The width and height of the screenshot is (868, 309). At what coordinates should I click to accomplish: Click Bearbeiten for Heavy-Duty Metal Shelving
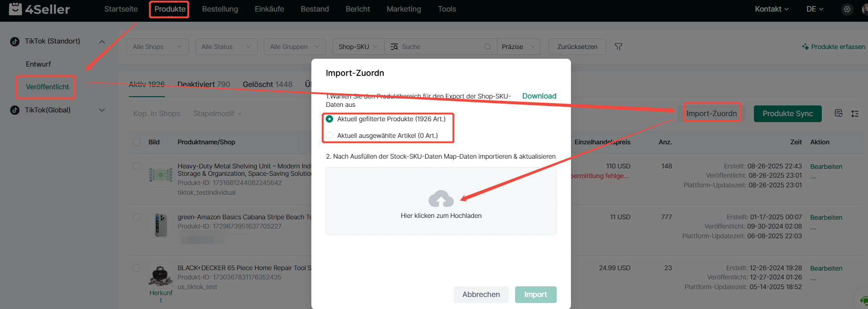tap(826, 167)
